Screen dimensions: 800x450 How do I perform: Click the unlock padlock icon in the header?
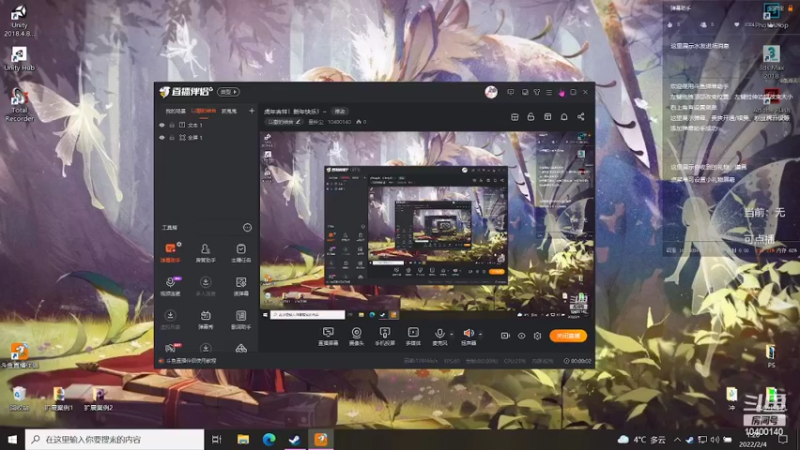pos(531,117)
